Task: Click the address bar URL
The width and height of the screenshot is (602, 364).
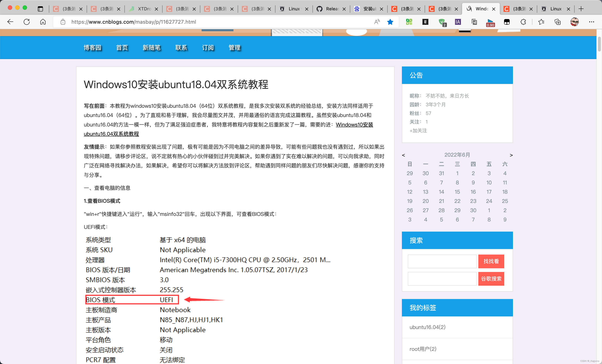Action: tap(134, 22)
